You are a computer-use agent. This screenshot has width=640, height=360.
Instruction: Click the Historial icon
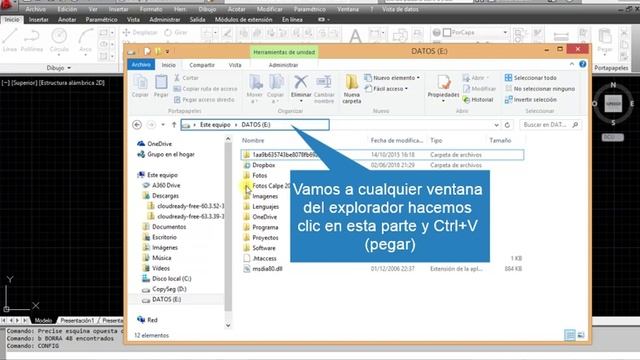466,100
